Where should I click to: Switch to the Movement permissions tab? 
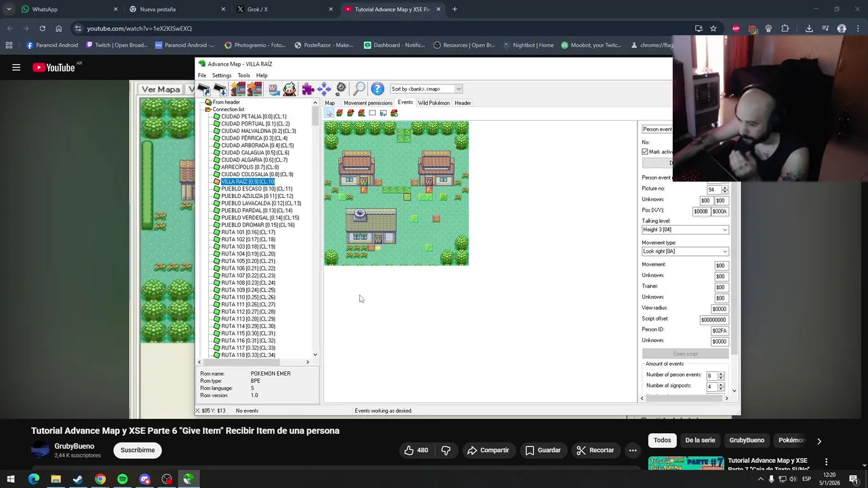click(x=368, y=103)
